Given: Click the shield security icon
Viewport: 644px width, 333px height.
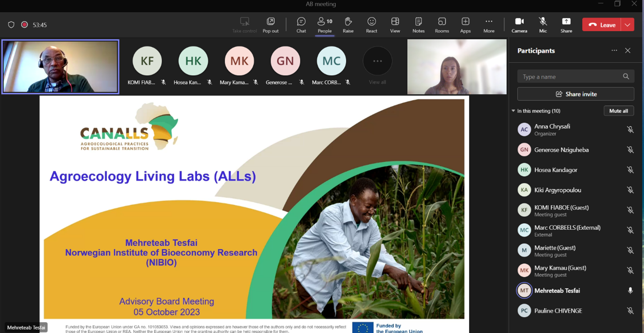Looking at the screenshot, I should (11, 25).
